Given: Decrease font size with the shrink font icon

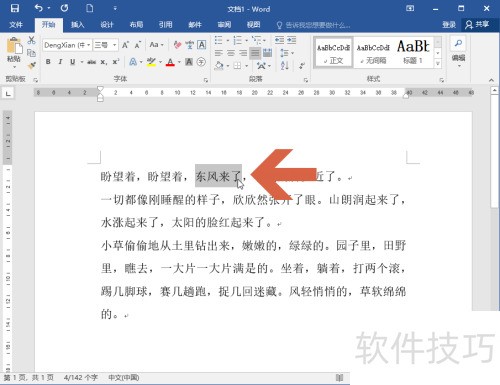Looking at the screenshot, I should (138, 45).
